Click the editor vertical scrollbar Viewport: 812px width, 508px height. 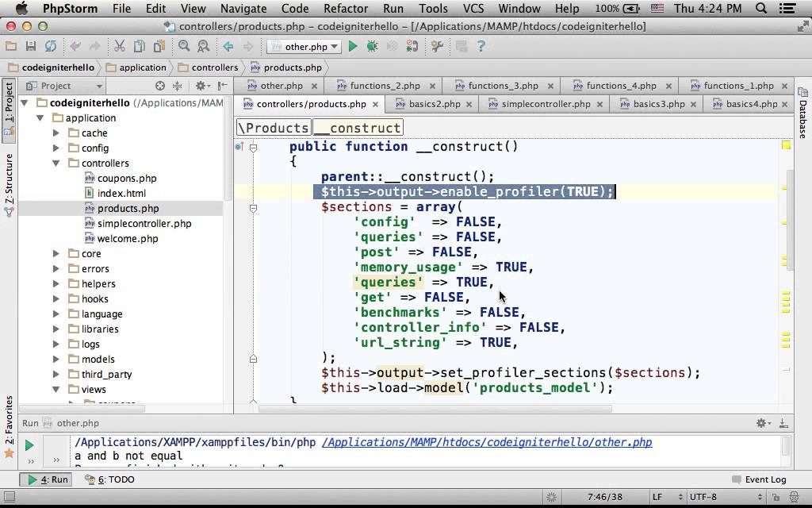790,221
